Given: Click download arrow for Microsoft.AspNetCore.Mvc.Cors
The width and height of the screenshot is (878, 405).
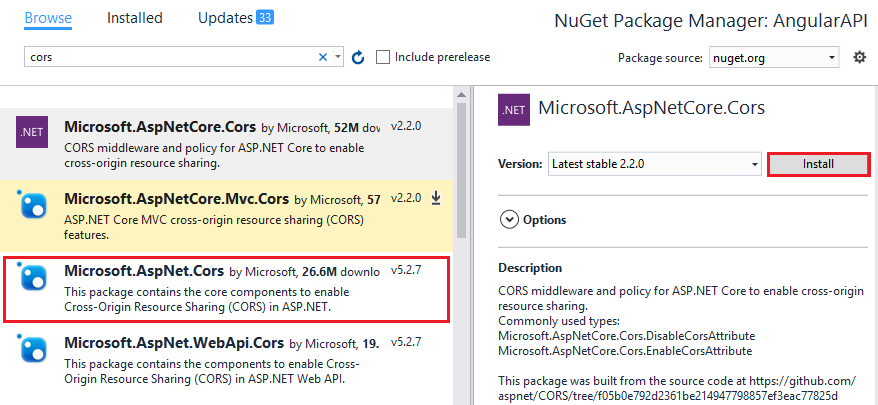Looking at the screenshot, I should [436, 198].
